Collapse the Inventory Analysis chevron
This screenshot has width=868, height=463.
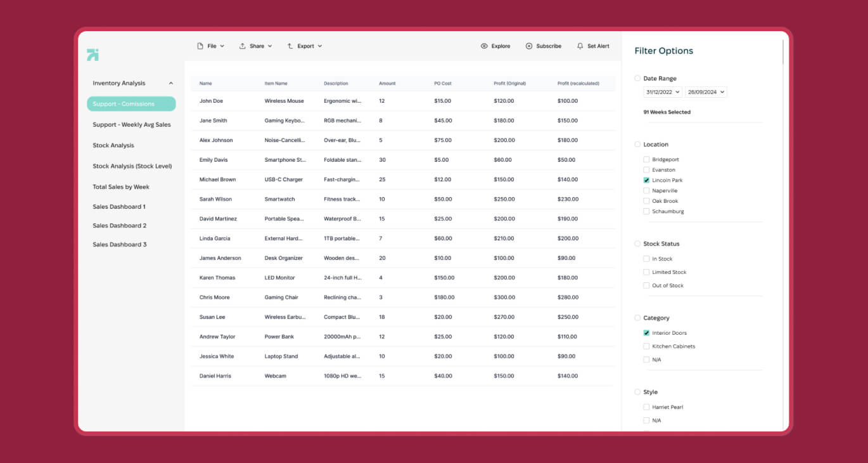[170, 83]
